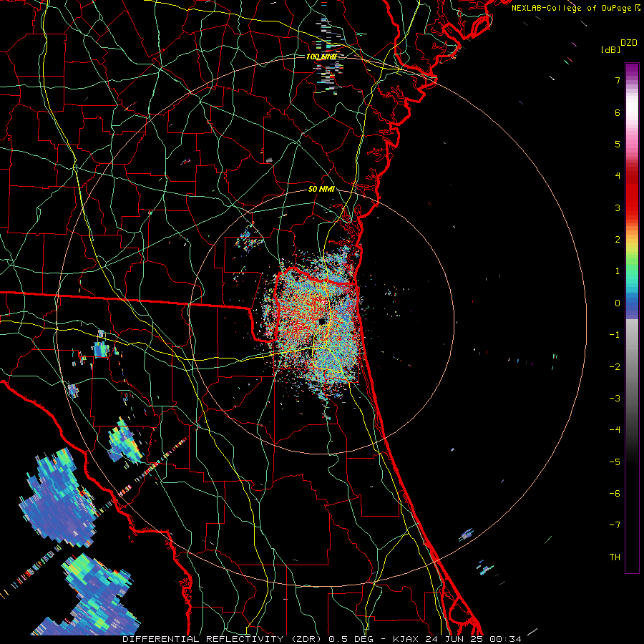Click the '7' value on the ZDR scale
This screenshot has height=644, width=644.
(618, 80)
